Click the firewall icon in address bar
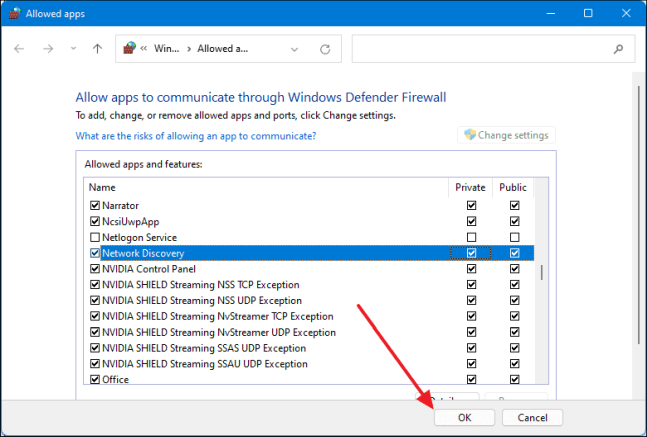 pos(130,49)
